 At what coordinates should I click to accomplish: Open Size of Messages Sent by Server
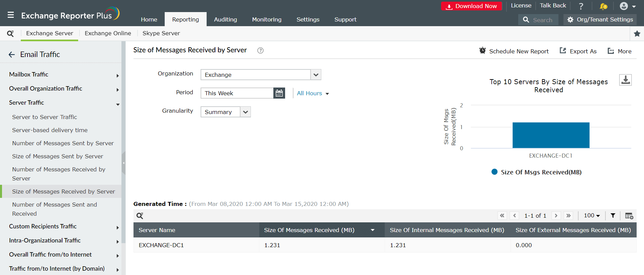pyautogui.click(x=58, y=156)
